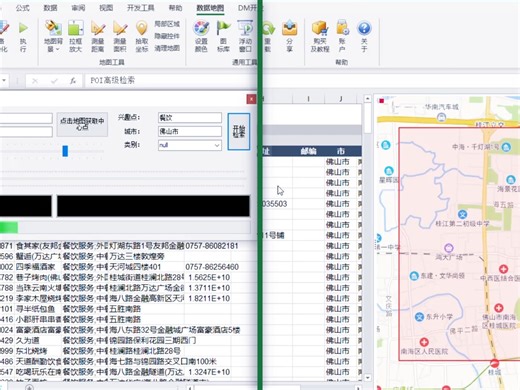Open the 地图背景 map background dropdown
The width and height of the screenshot is (520, 390).
pyautogui.click(x=53, y=36)
